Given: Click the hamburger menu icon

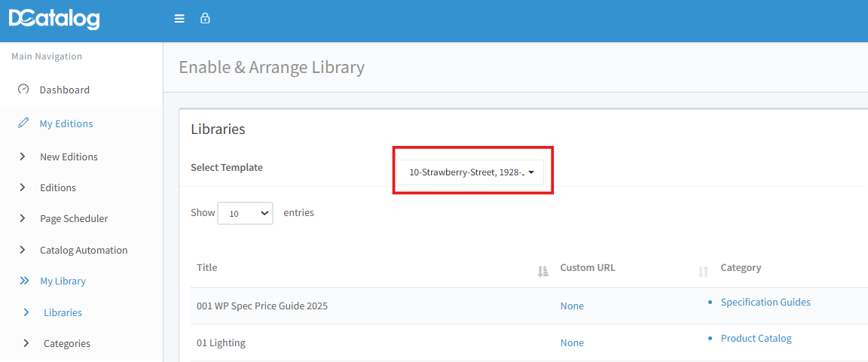Looking at the screenshot, I should tap(179, 19).
